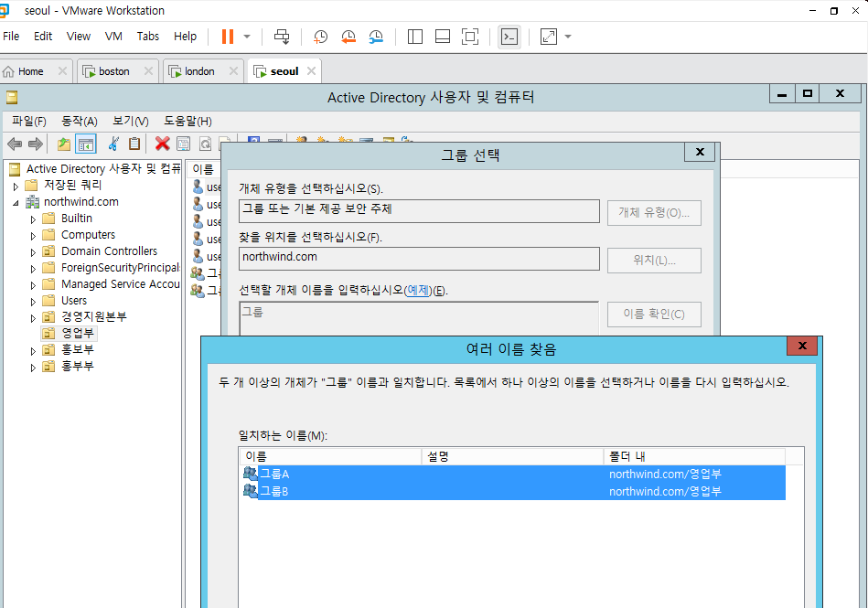Collapse the northwind.com domain node
This screenshot has width=868, height=608.
(16, 203)
